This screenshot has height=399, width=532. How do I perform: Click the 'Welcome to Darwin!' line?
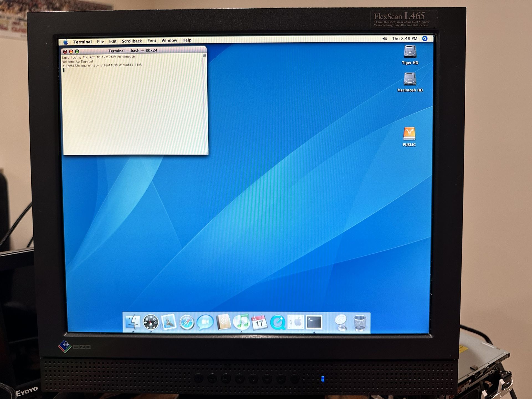click(78, 62)
